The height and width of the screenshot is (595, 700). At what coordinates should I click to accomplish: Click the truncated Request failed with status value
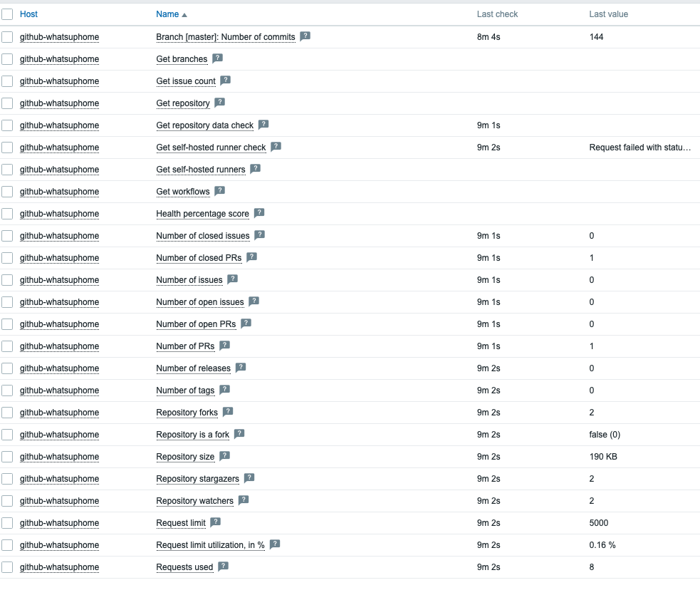point(639,148)
